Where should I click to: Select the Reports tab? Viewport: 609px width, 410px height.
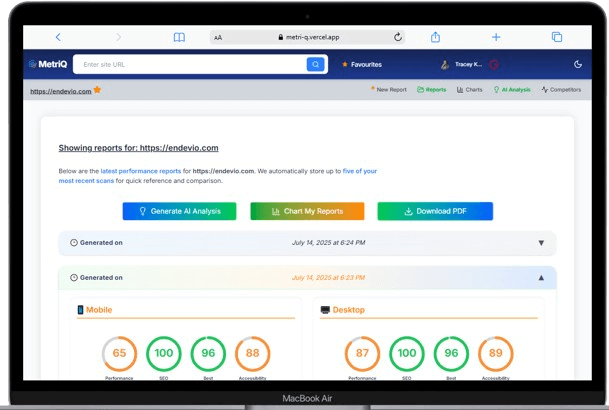click(432, 90)
